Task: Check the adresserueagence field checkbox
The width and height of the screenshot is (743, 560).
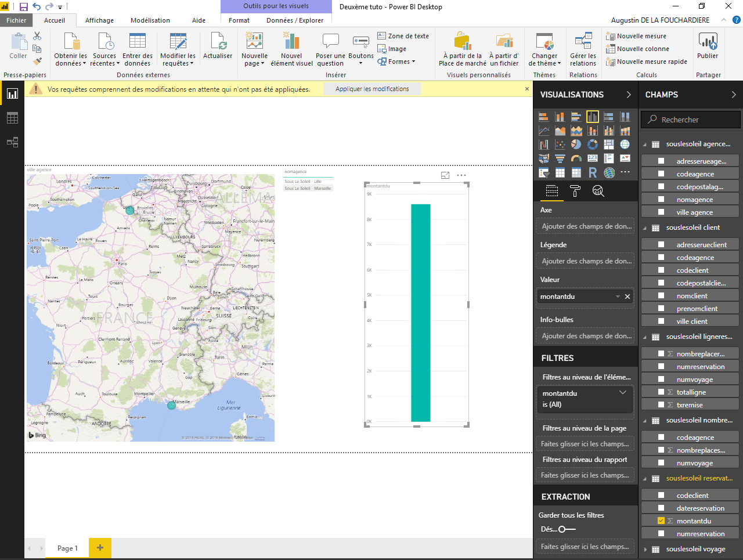Action: [x=661, y=161]
